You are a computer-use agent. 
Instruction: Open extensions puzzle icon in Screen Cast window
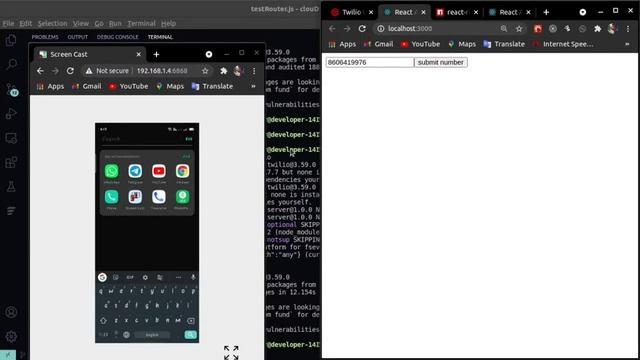pos(223,71)
